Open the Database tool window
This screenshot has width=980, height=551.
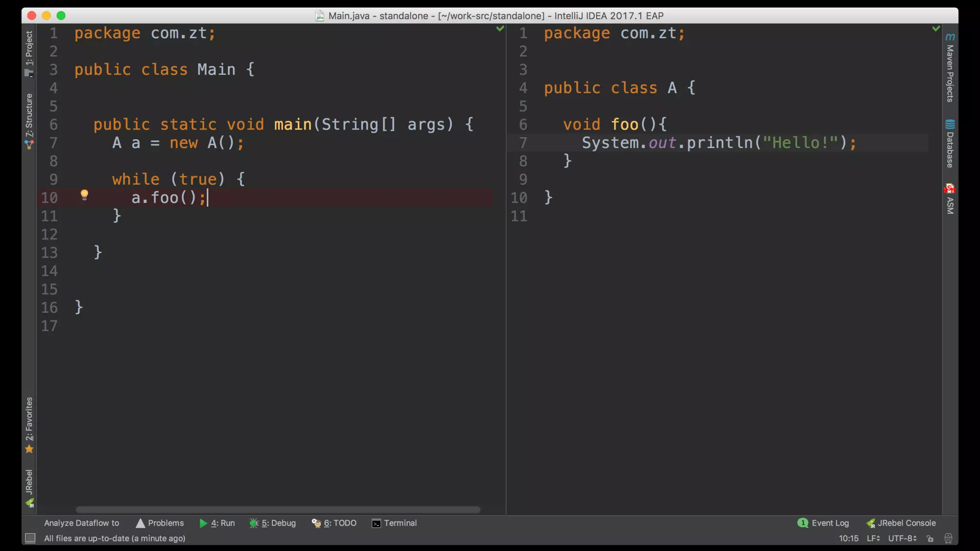[950, 143]
